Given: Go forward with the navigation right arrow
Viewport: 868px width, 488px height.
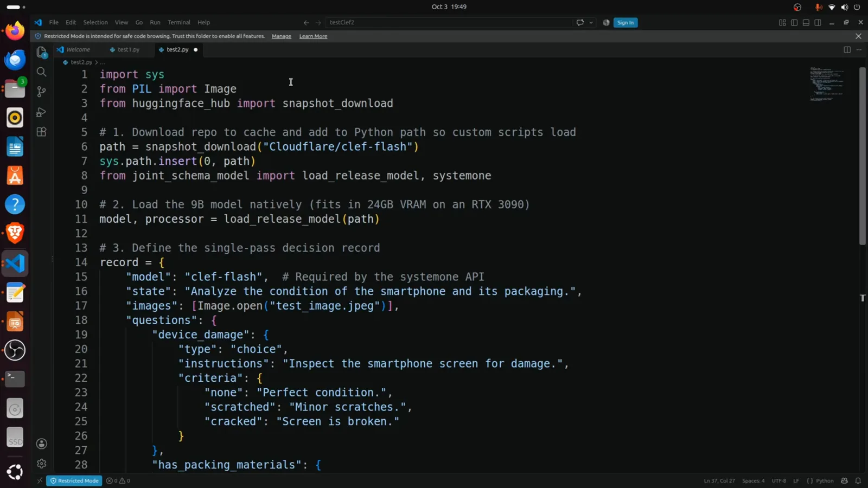Looking at the screenshot, I should (318, 22).
